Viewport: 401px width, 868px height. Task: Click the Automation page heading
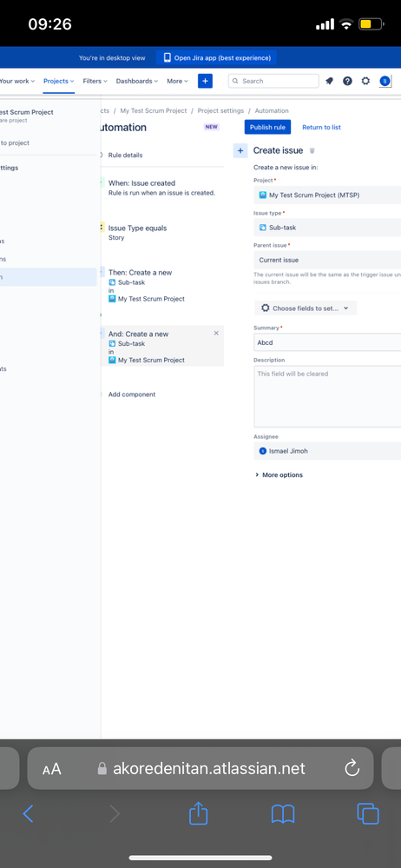point(122,128)
